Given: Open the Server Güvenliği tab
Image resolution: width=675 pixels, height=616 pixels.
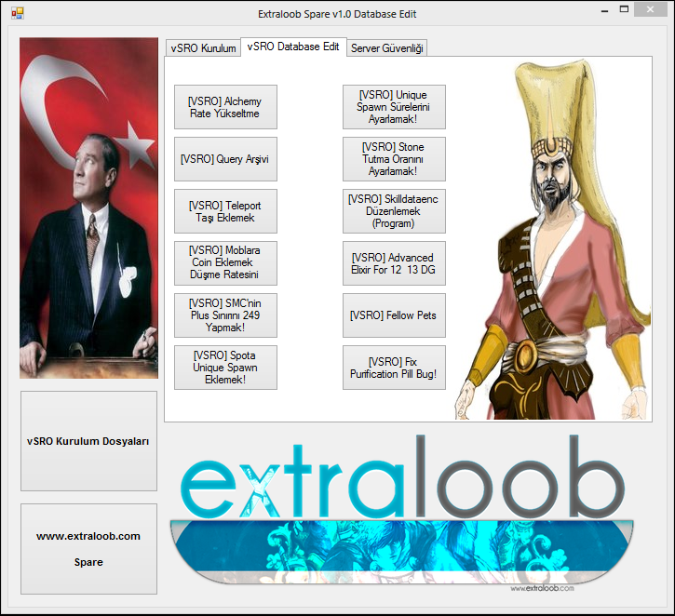Looking at the screenshot, I should [386, 48].
